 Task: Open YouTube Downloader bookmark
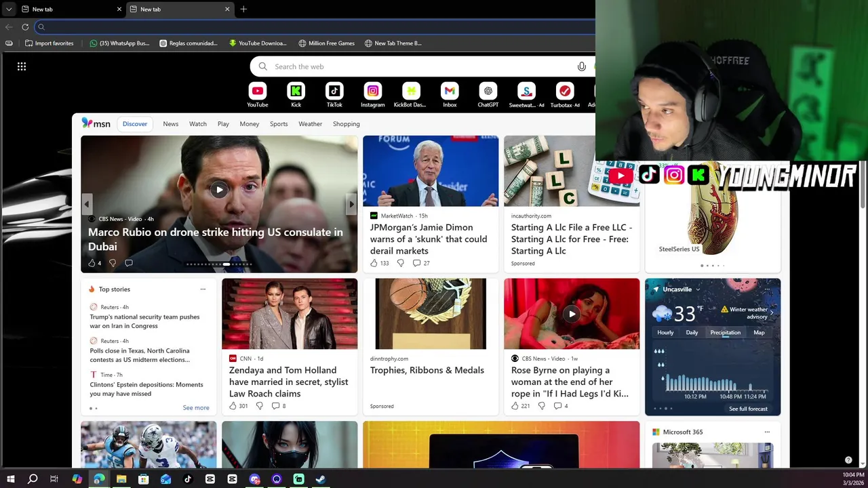click(258, 43)
